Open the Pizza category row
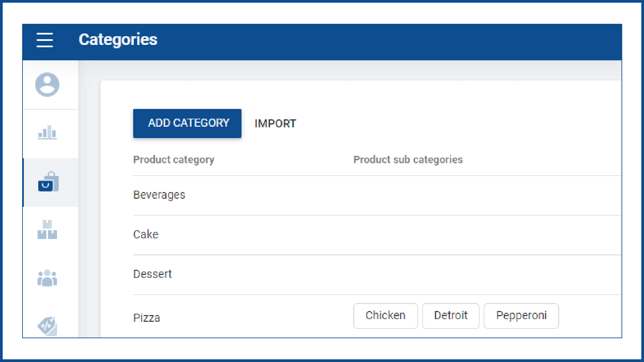Image resolution: width=644 pixels, height=362 pixels. coord(147,318)
